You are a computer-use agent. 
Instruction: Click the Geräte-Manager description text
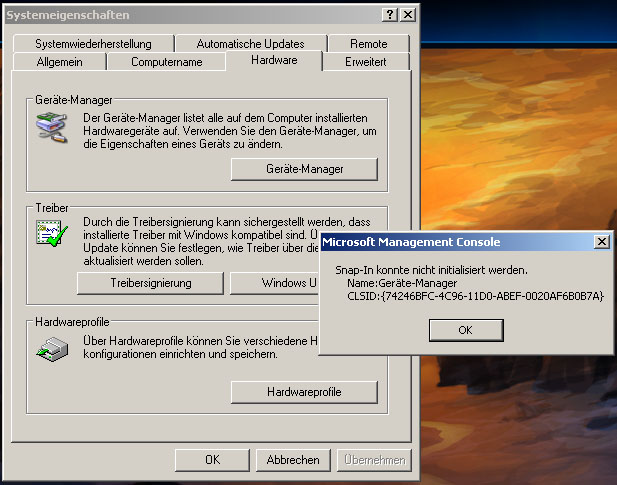[x=230, y=131]
